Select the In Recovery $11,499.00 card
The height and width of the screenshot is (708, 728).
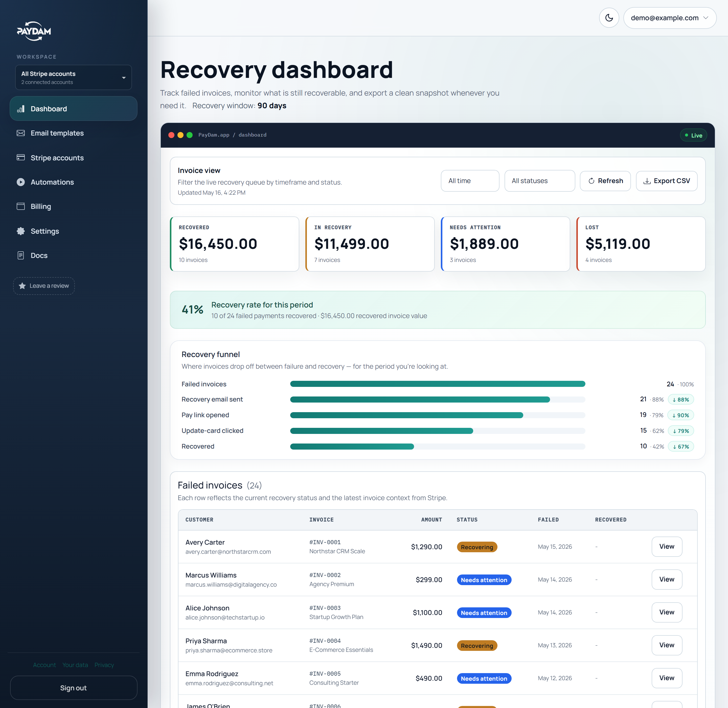pyautogui.click(x=370, y=244)
